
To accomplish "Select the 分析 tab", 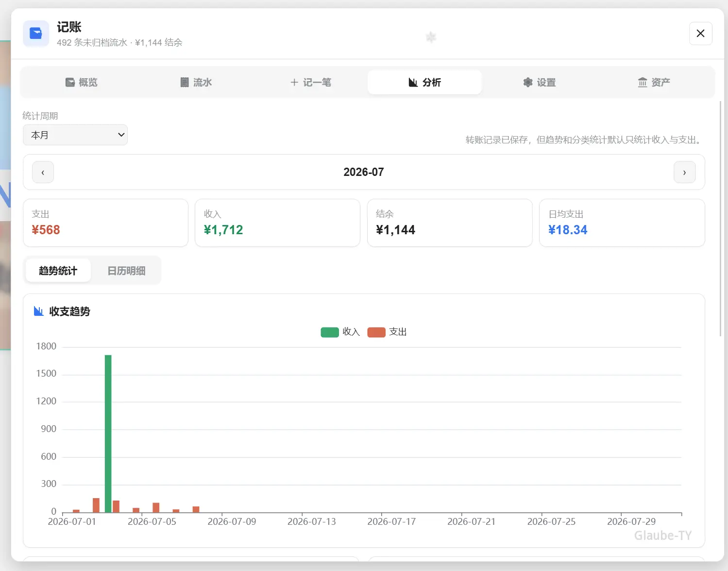I will [x=424, y=82].
